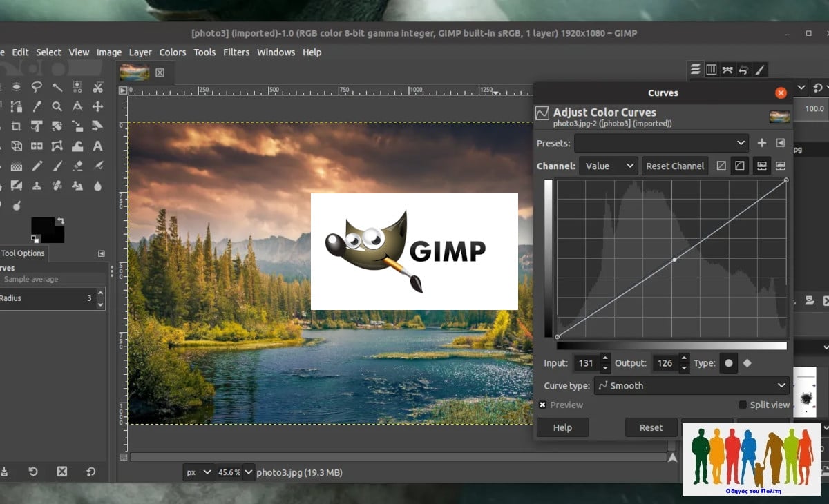Select the Perspective Clone tool
Image resolution: width=829 pixels, height=504 pixels.
pos(77,186)
